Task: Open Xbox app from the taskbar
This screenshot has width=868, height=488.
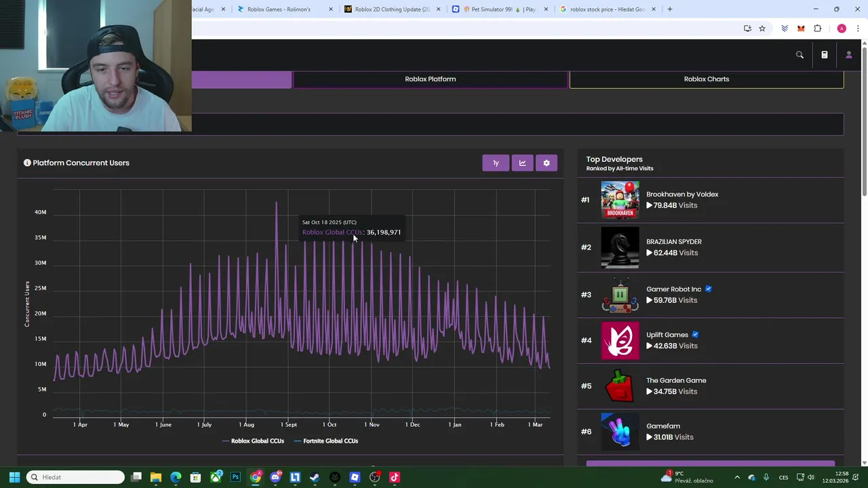Action: tap(216, 477)
